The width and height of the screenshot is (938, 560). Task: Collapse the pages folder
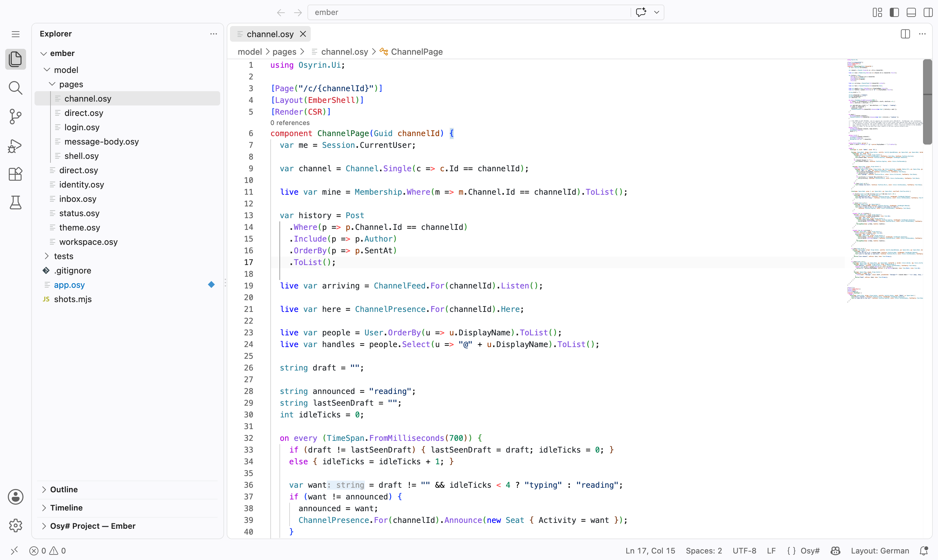pyautogui.click(x=52, y=84)
